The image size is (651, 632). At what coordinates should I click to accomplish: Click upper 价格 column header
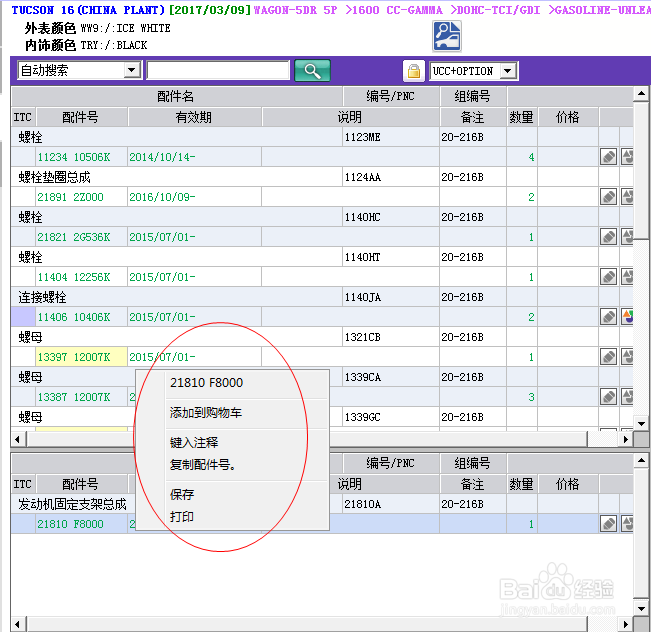click(x=568, y=117)
